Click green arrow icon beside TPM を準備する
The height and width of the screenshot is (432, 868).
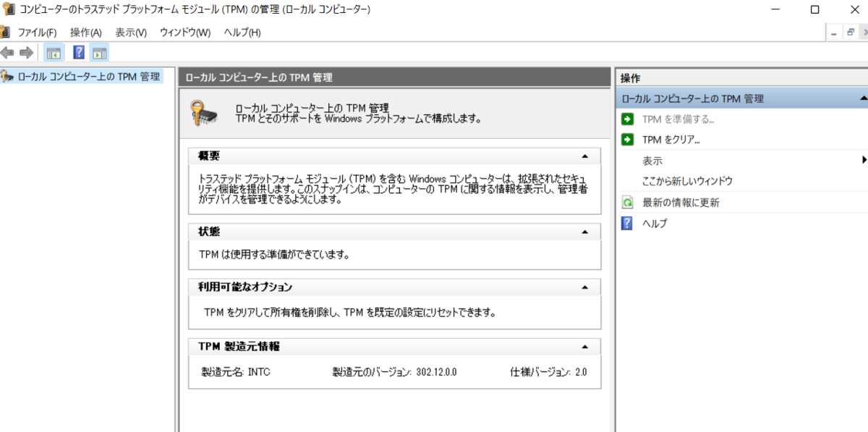click(628, 119)
